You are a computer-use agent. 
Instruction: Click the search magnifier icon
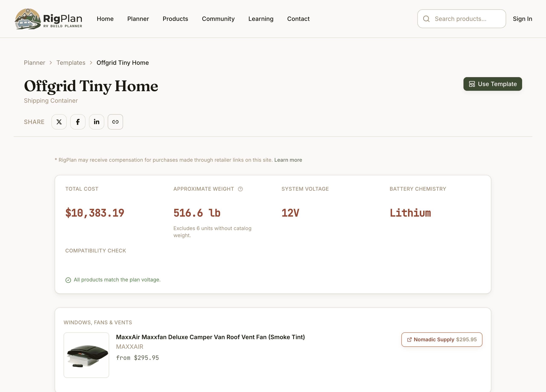(426, 19)
